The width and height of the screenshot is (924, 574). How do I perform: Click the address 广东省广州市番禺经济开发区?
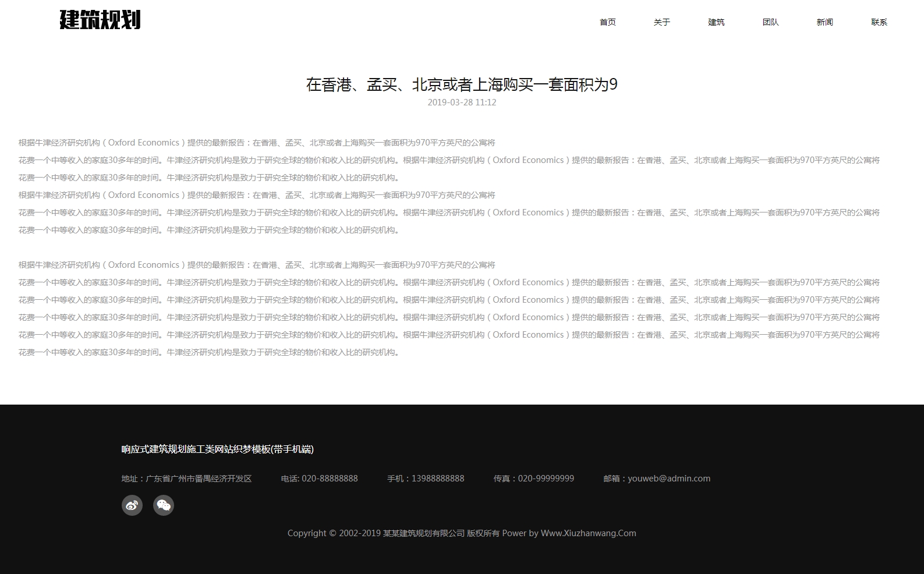199,479
